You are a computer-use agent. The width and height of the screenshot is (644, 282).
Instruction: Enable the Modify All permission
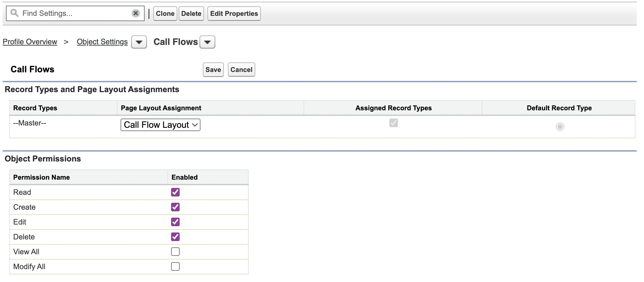(175, 266)
